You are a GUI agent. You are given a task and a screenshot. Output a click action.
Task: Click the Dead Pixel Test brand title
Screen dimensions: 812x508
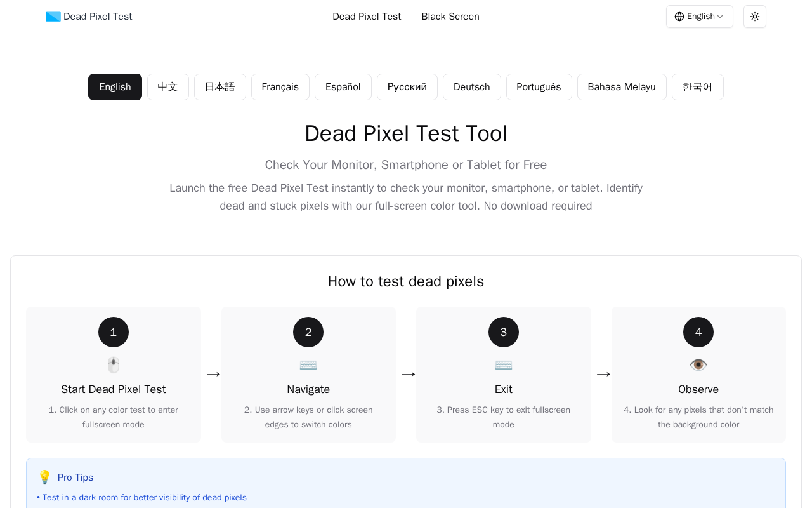click(98, 17)
